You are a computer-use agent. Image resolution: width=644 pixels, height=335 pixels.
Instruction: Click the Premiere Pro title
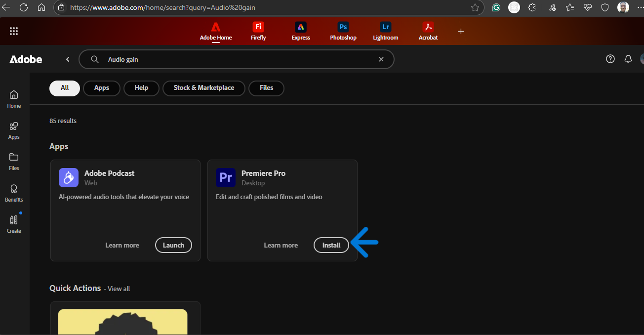[263, 173]
